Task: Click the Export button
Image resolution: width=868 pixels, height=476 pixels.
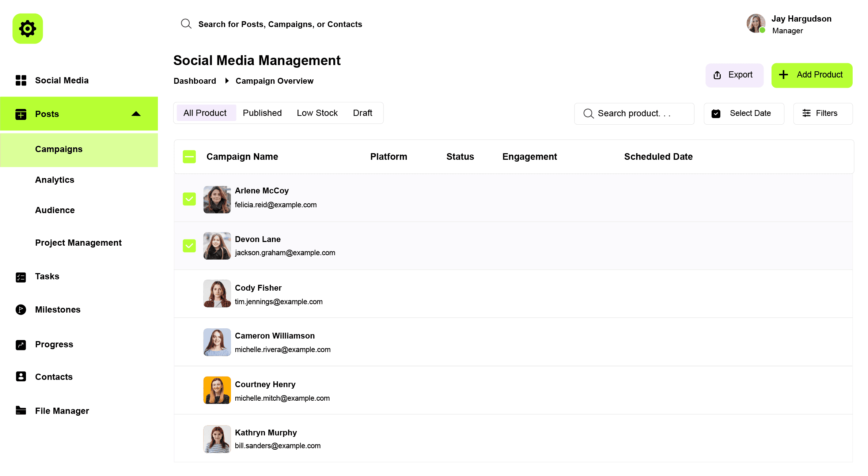Action: (x=734, y=75)
